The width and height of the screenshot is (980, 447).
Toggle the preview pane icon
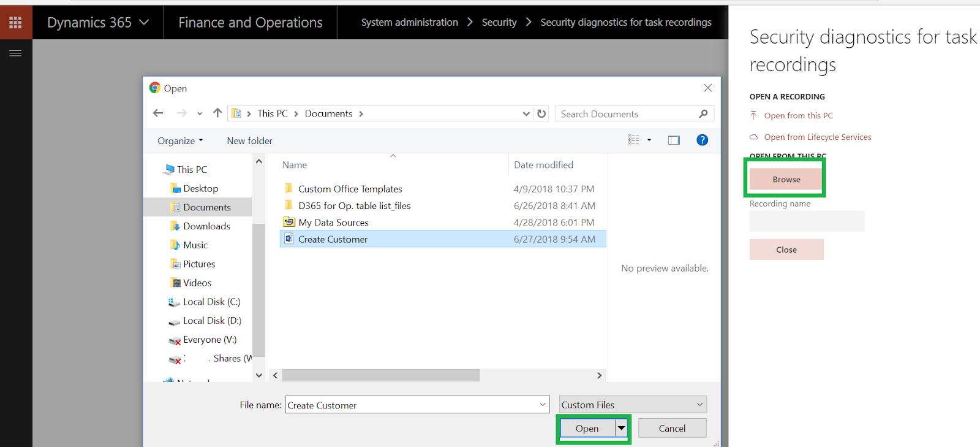tap(674, 140)
